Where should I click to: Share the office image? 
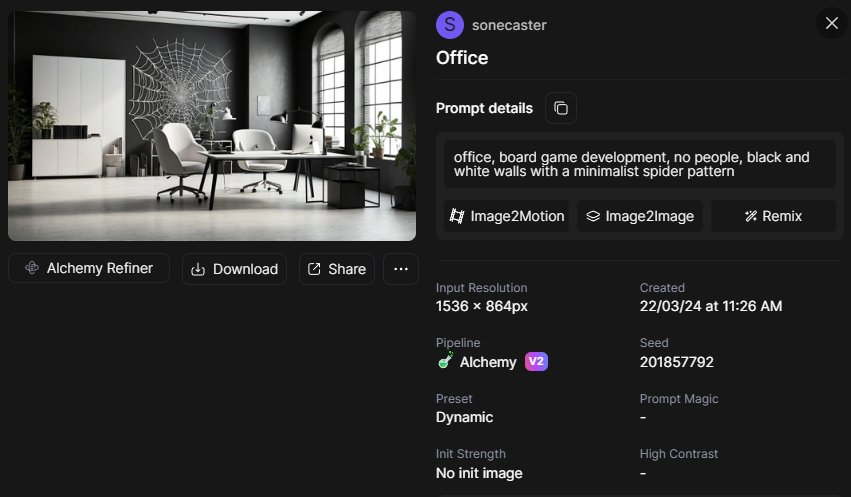[336, 269]
